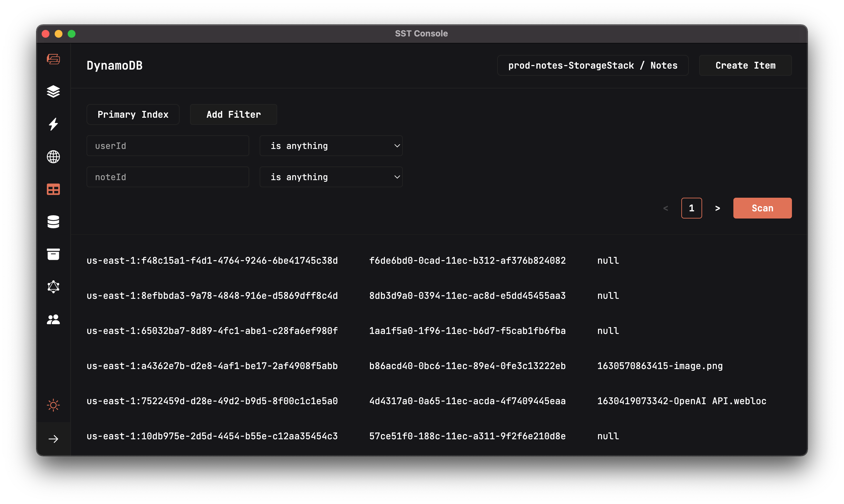The height and width of the screenshot is (504, 844).
Task: Open Functions via the lightning bolt icon
Action: point(53,124)
